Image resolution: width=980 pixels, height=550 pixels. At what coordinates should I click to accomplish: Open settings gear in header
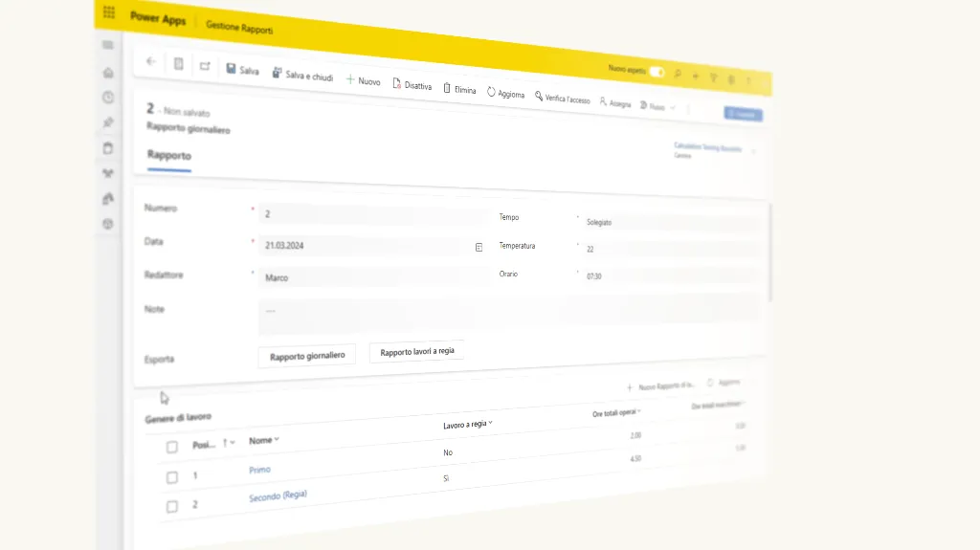[731, 80]
